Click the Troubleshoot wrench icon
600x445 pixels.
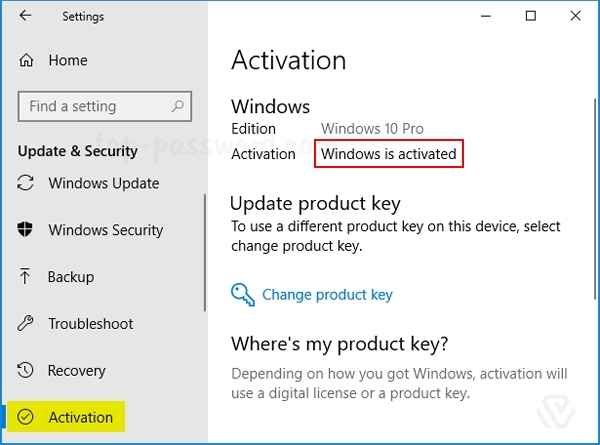click(x=27, y=324)
